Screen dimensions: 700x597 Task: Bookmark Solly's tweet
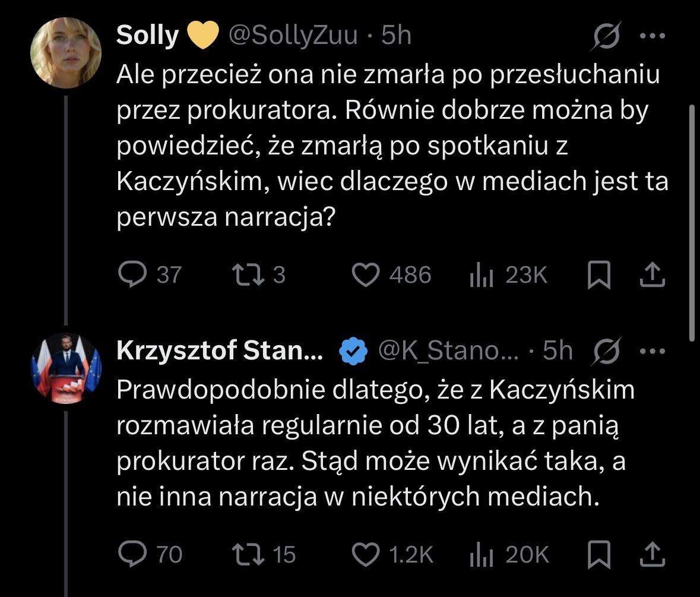click(x=599, y=275)
